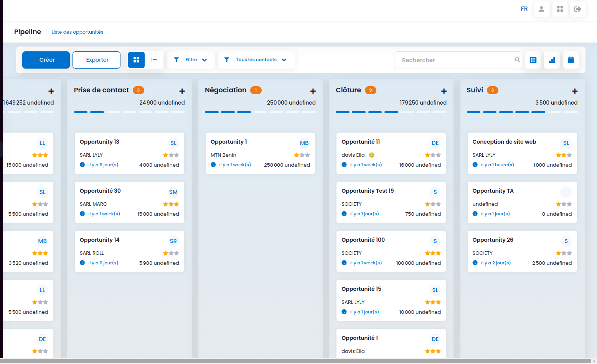This screenshot has width=597, height=364.
Task: Open Tous les contacts dropdown
Action: [x=256, y=60]
